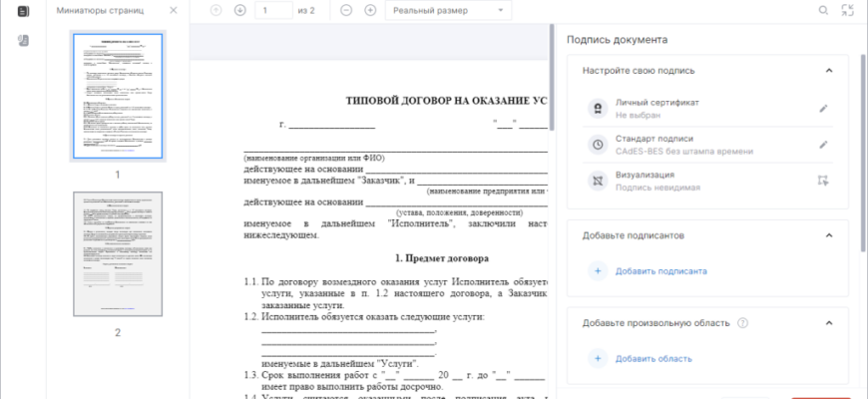Click the Добавить подписанта link
Screen dimensions: 868x399
660,271
